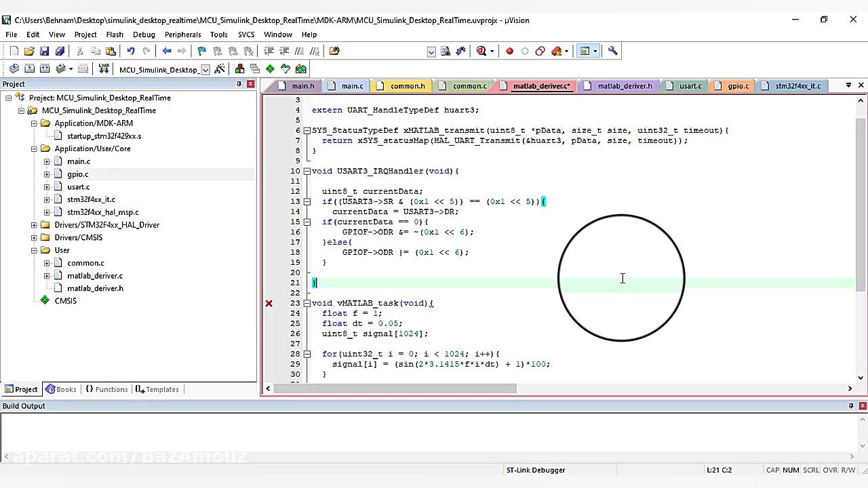Pin the Build Output panel
Viewport: 868px width, 488px height.
point(851,406)
